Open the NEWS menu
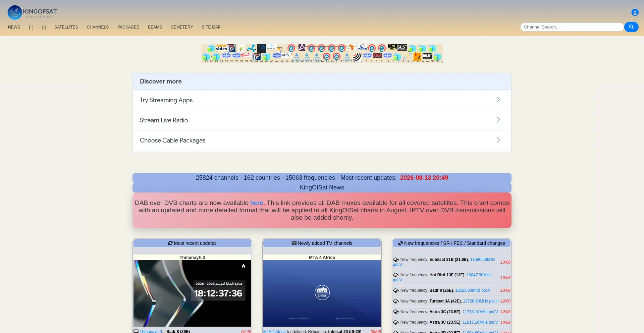Image resolution: width=644 pixels, height=333 pixels. tap(14, 27)
